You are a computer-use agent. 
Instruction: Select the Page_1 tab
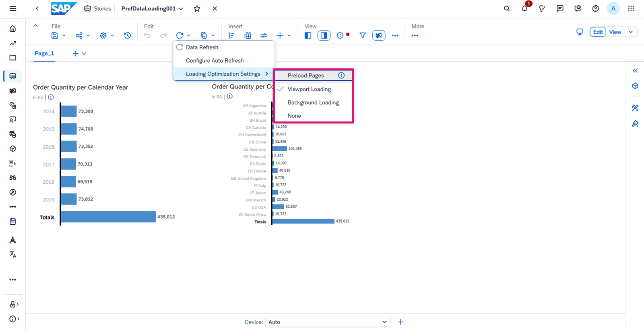[x=44, y=53]
